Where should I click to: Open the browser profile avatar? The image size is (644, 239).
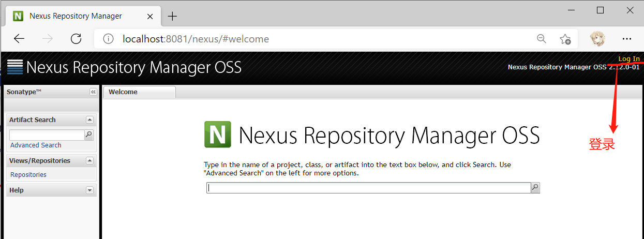598,39
